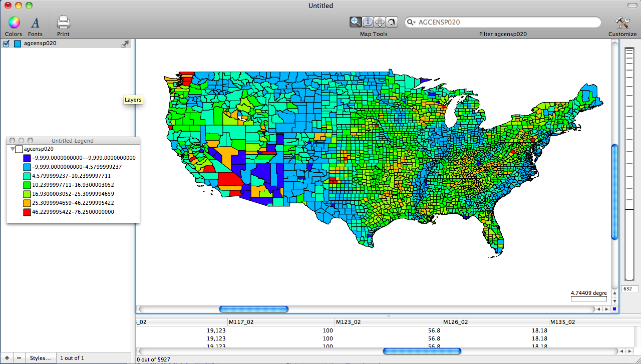This screenshot has width=641, height=364.
Task: Select the info identify map tool
Action: pyautogui.click(x=368, y=22)
